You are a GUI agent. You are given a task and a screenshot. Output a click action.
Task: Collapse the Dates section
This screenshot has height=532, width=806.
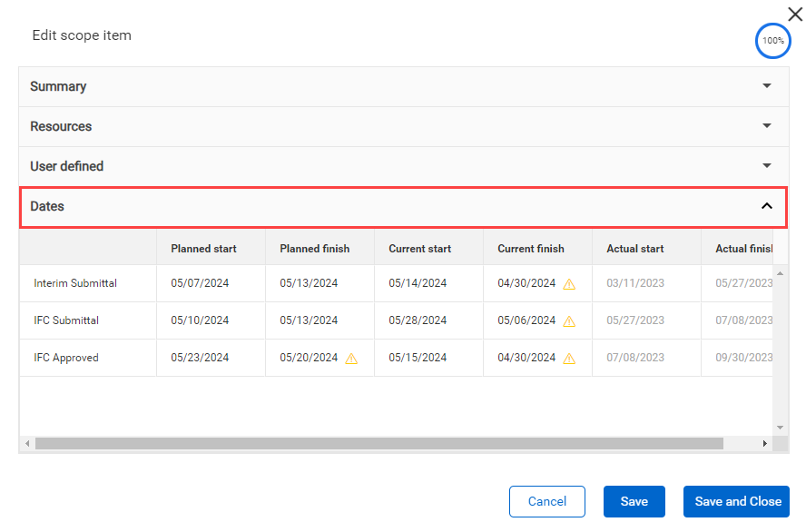click(x=404, y=207)
